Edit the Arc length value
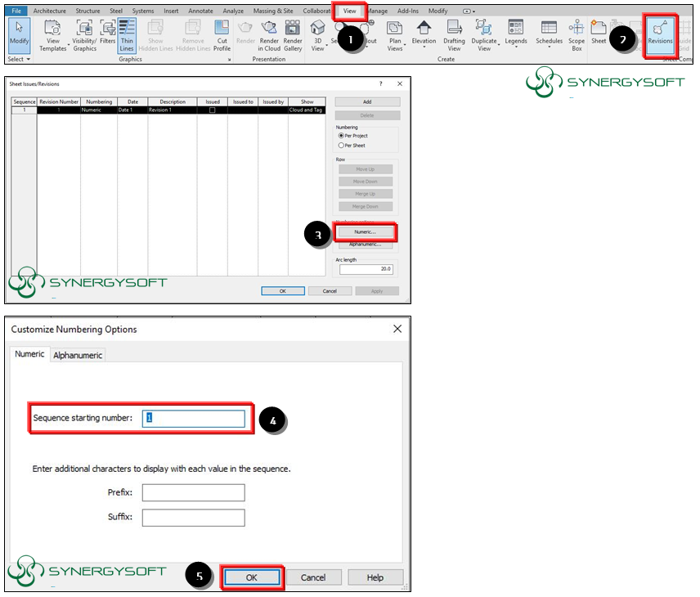The height and width of the screenshot is (597, 700). point(368,269)
